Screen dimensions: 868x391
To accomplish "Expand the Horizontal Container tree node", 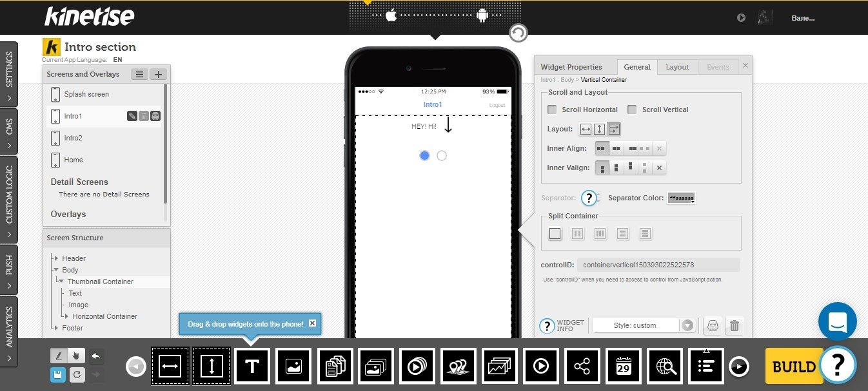I will [x=66, y=316].
